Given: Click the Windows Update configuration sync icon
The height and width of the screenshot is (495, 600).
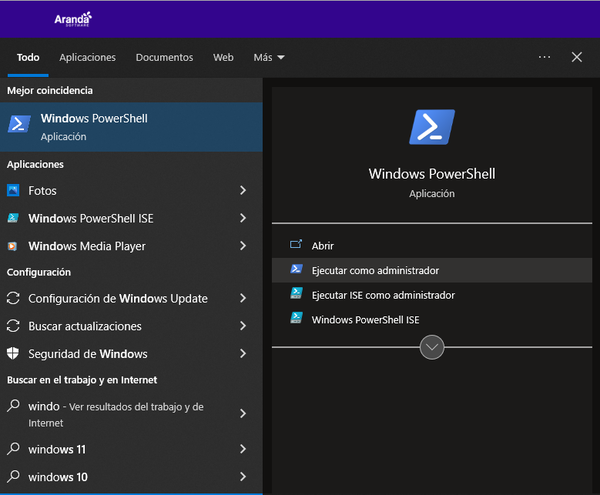Looking at the screenshot, I should 13,298.
